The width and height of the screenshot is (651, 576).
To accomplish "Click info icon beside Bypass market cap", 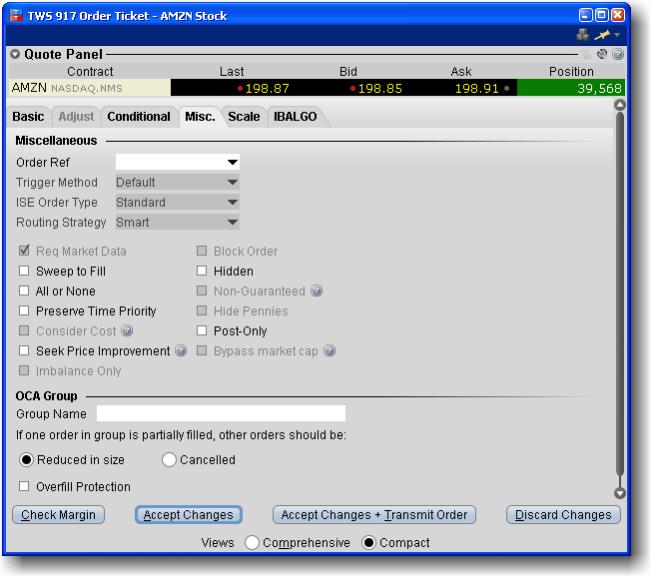I will coord(329,351).
